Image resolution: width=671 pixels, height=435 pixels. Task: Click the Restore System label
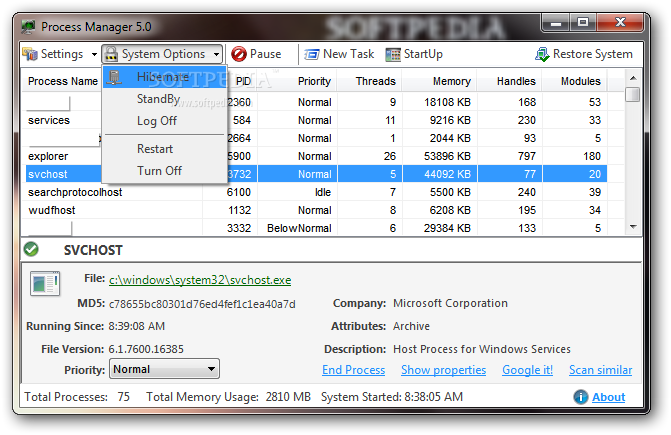pyautogui.click(x=593, y=54)
